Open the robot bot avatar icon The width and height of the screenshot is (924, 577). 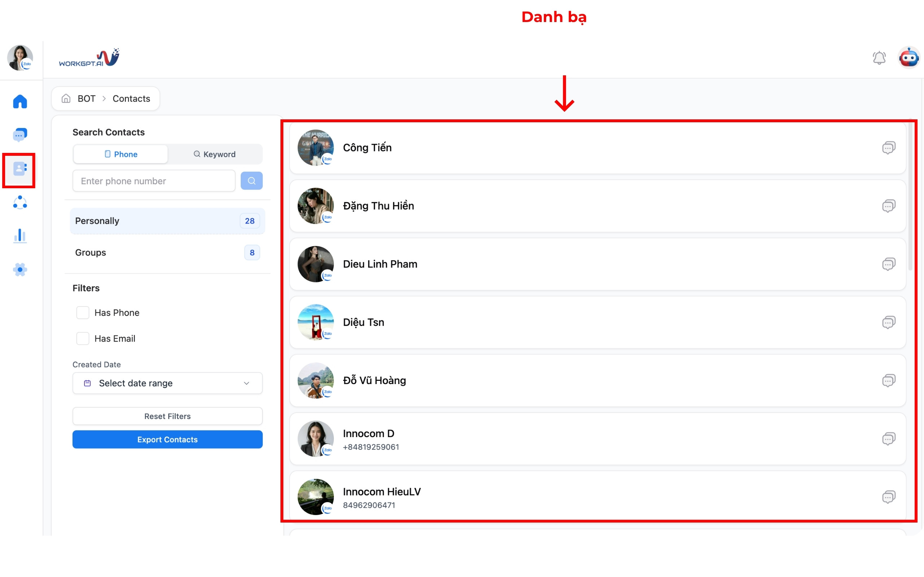pos(908,58)
